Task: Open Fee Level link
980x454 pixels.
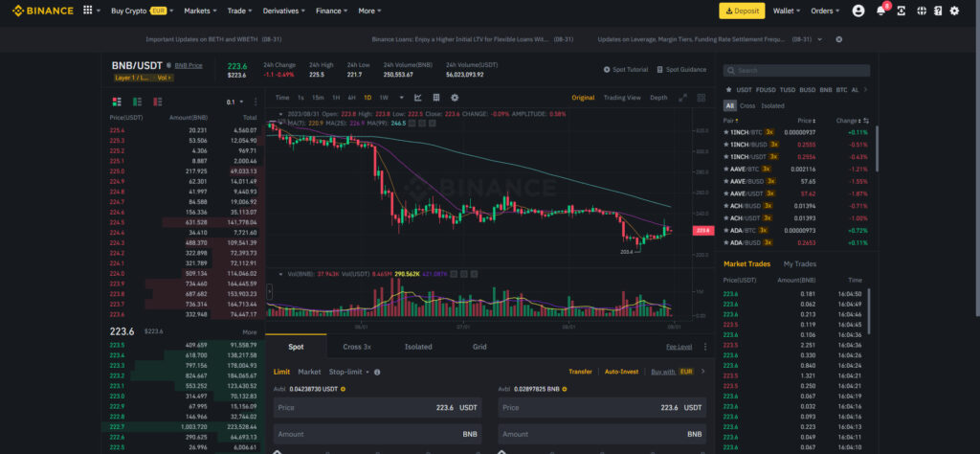Action: [679, 347]
